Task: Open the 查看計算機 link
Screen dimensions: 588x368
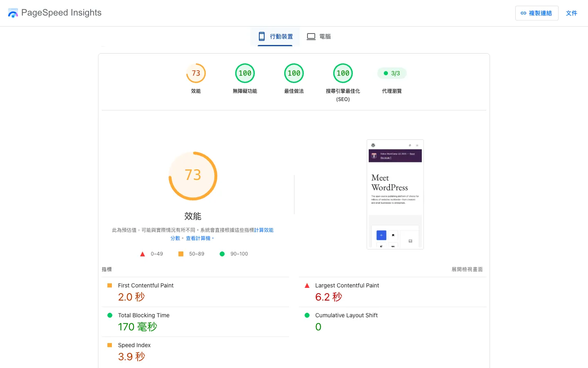Action: 198,238
